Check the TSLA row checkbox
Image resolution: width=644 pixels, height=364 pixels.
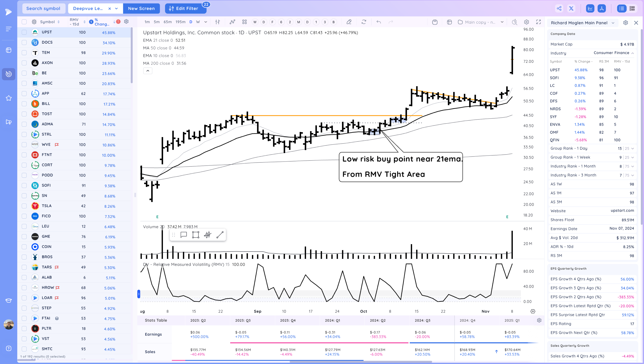click(24, 206)
